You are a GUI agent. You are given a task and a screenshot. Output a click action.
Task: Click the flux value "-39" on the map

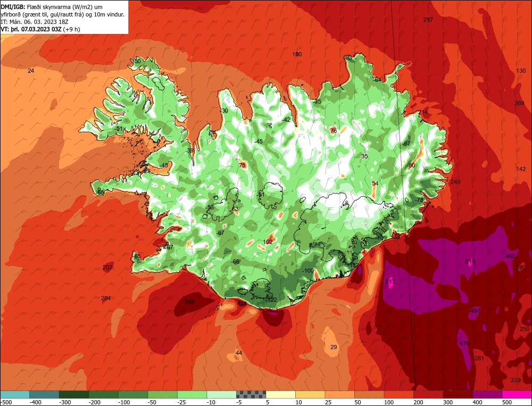[189, 150]
